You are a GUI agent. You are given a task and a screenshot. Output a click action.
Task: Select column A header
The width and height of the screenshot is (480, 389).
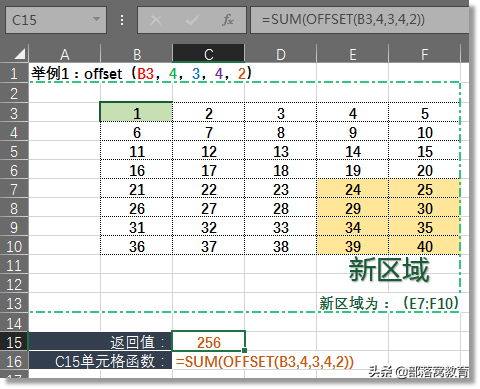click(65, 54)
